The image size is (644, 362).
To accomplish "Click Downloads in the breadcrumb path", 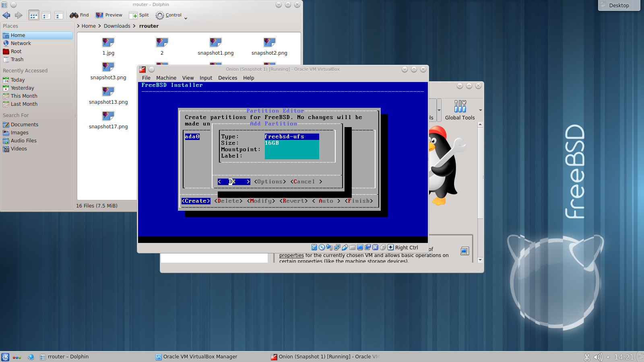I will (117, 26).
